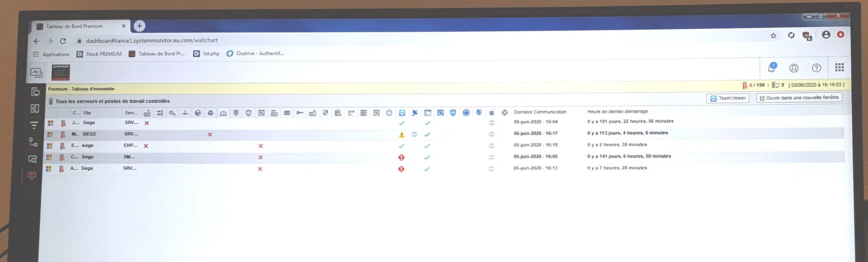Click the blue sync refresh column header icon
This screenshot has width=868, height=262.
[440, 113]
